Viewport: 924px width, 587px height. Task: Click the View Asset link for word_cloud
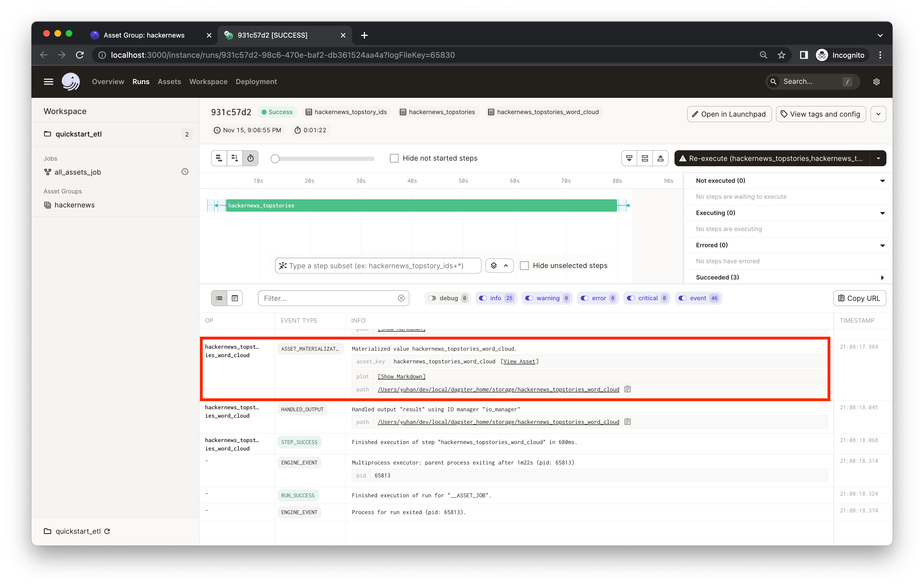click(x=519, y=361)
